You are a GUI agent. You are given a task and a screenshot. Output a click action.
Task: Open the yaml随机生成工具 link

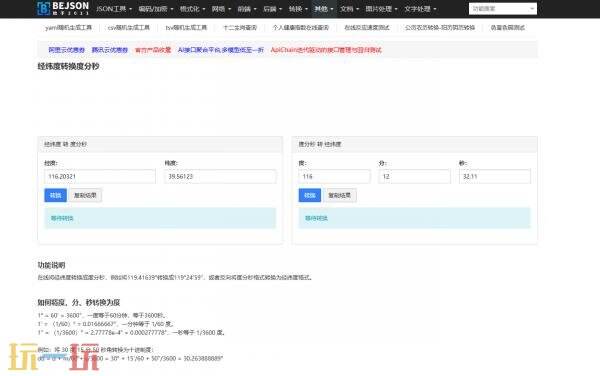[x=68, y=28]
